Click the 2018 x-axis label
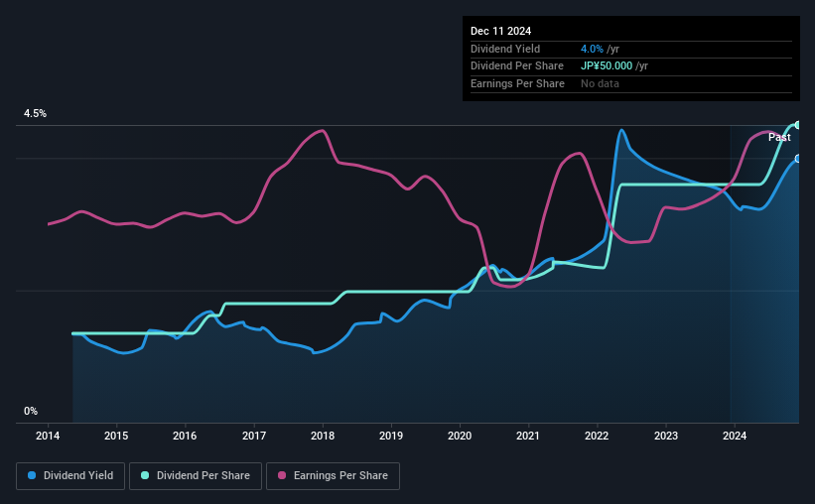The image size is (815, 504). point(323,436)
